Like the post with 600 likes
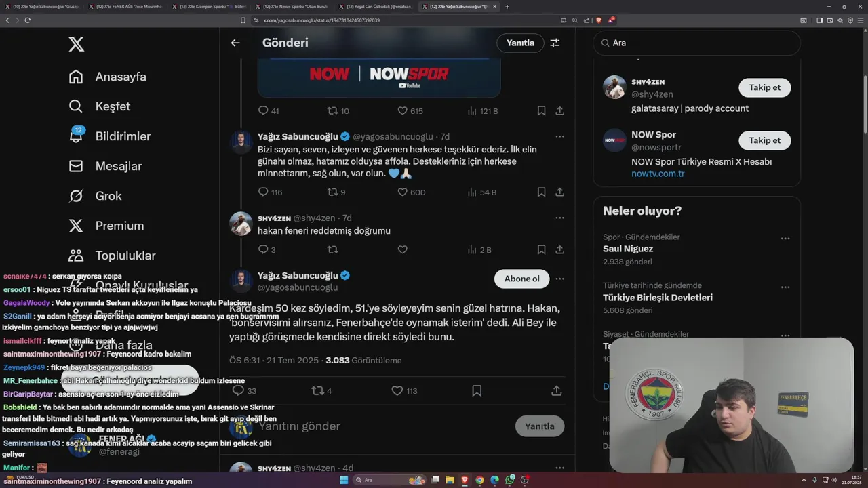Image resolution: width=868 pixels, height=488 pixels. pyautogui.click(x=402, y=192)
